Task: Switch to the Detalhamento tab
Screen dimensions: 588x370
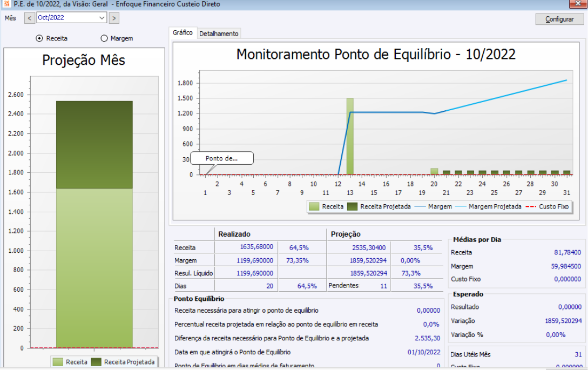Action: [x=219, y=34]
